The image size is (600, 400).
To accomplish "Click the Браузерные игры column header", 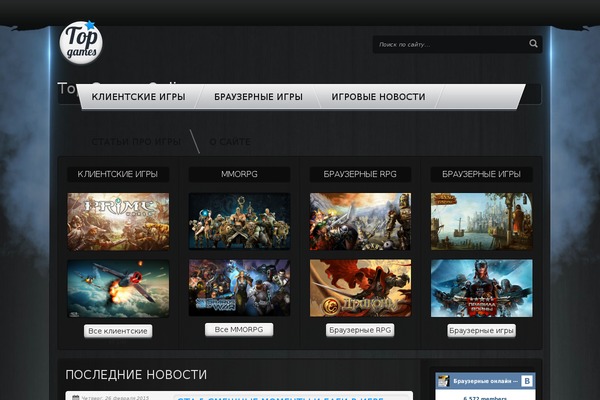I will pos(481,174).
